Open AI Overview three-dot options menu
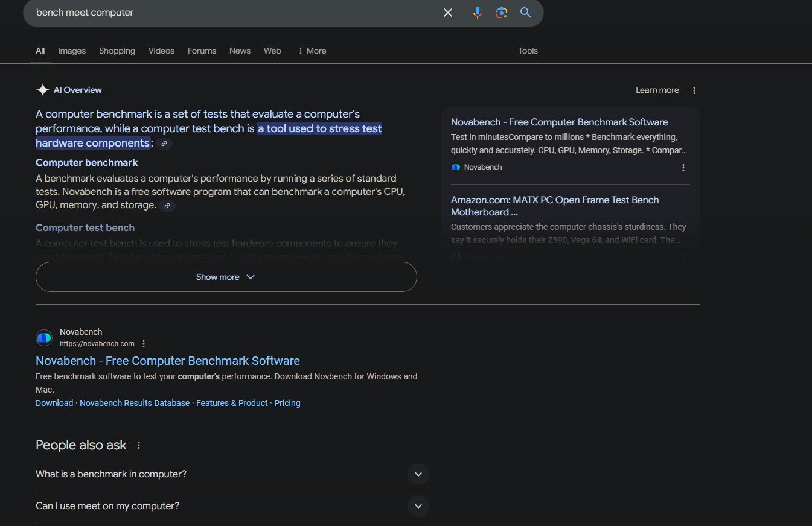 tap(694, 90)
